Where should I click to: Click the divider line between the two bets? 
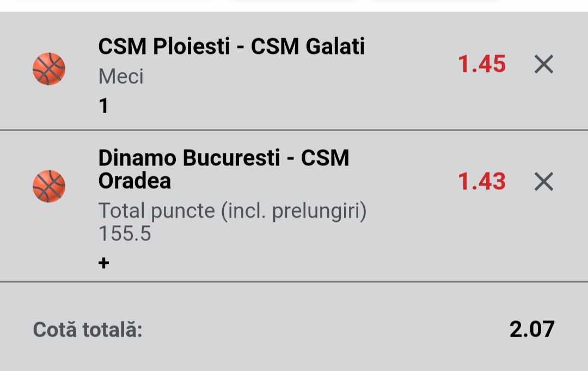(294, 131)
